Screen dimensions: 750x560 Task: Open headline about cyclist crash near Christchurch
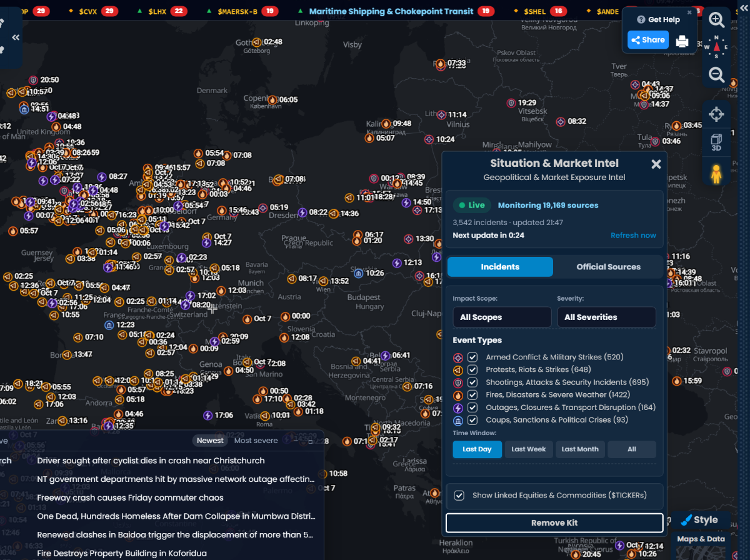coord(151,461)
